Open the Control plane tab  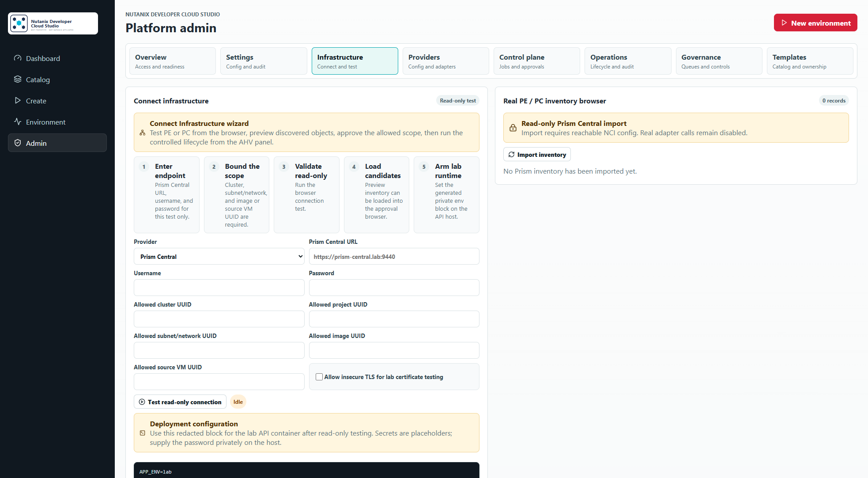coord(537,61)
